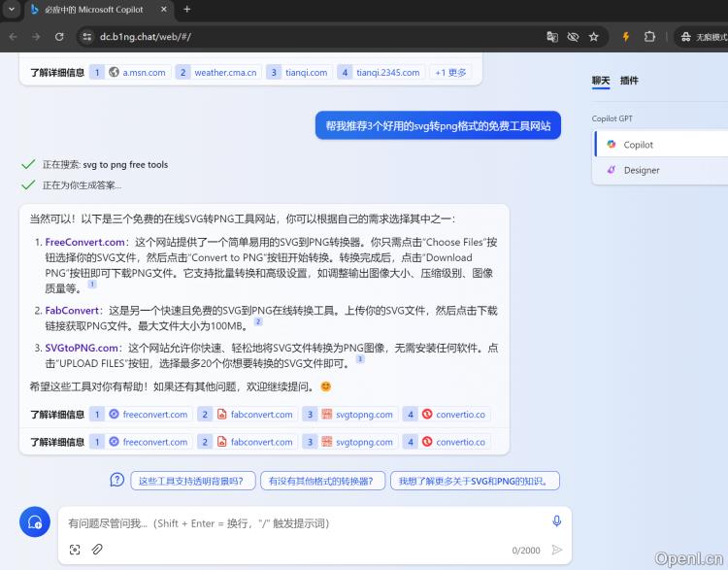Open FabConvert link in answer
The width and height of the screenshot is (728, 570).
tap(72, 311)
